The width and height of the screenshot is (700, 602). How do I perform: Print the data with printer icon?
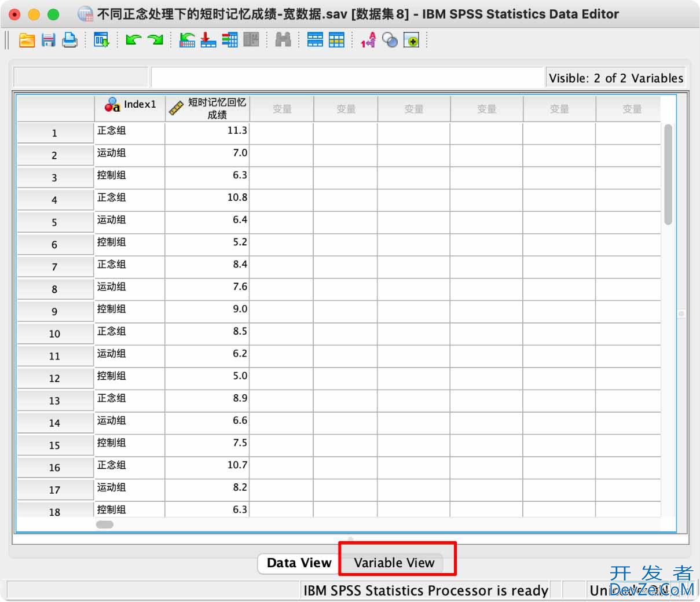70,40
